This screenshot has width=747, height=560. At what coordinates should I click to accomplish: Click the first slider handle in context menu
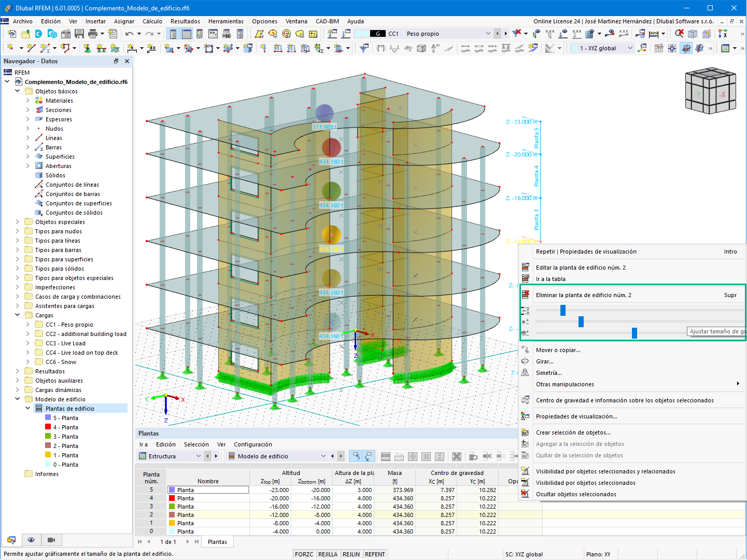coord(563,310)
